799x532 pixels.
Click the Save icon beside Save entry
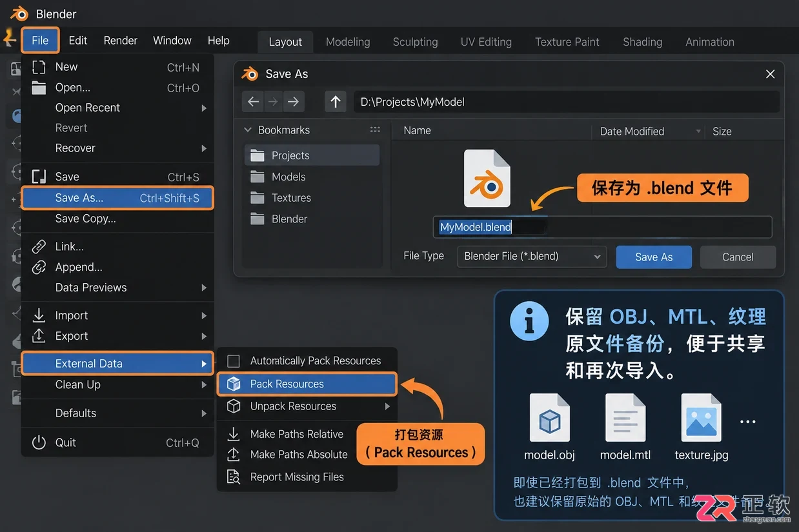coord(39,177)
